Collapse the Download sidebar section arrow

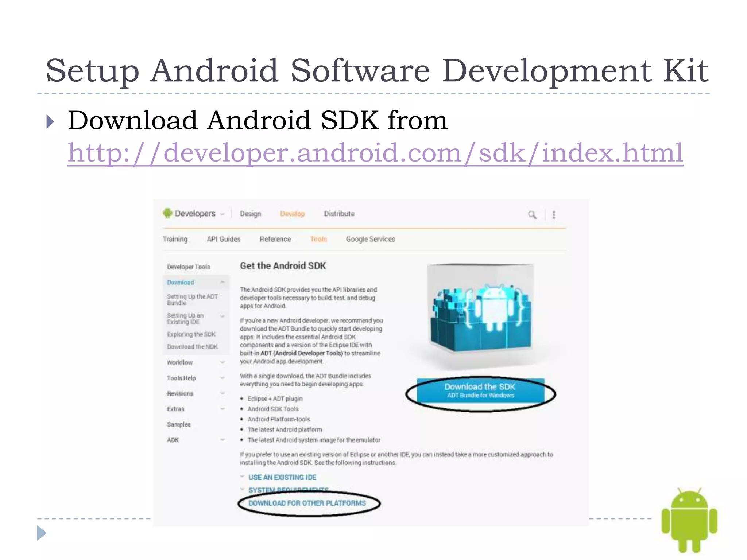click(222, 282)
